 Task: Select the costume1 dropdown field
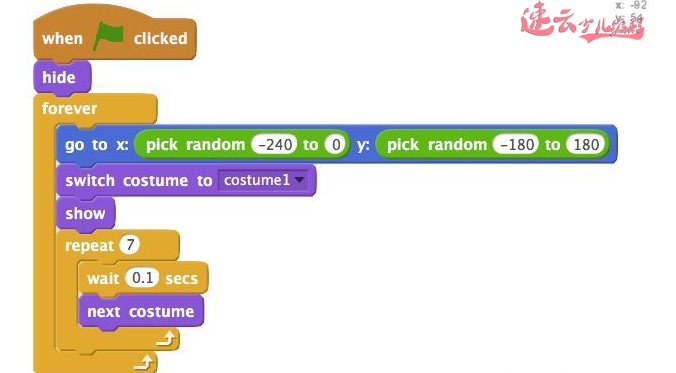263,180
